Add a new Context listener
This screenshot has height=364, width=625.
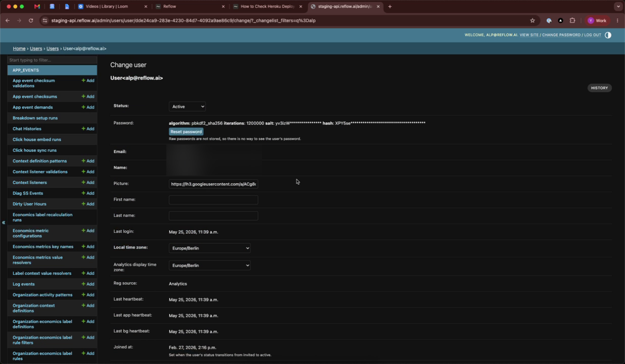coord(88,183)
